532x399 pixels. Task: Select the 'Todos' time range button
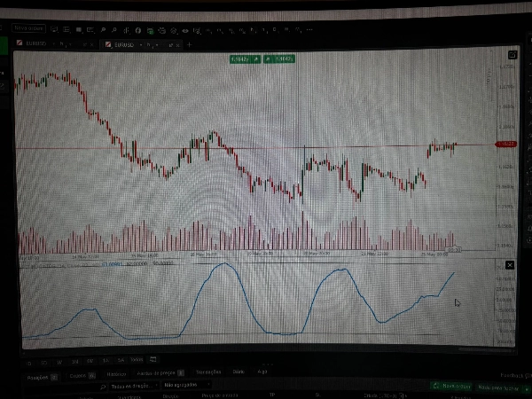click(x=137, y=360)
